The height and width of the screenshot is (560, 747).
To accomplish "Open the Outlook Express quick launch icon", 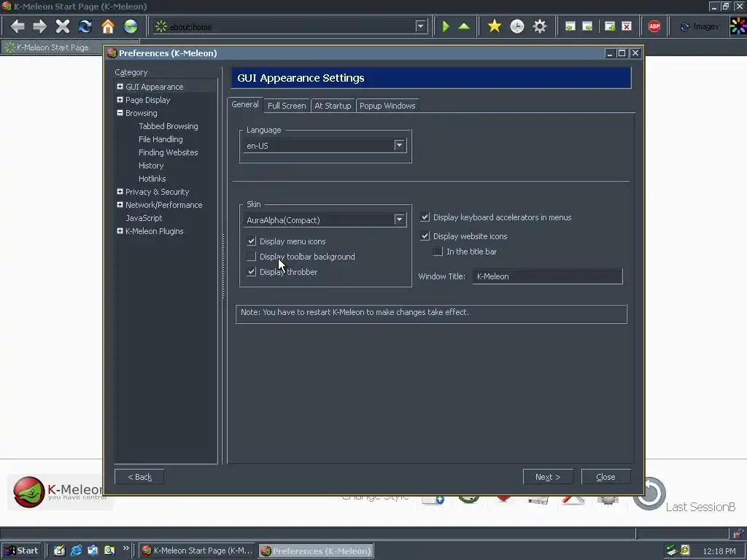I will pos(93,551).
